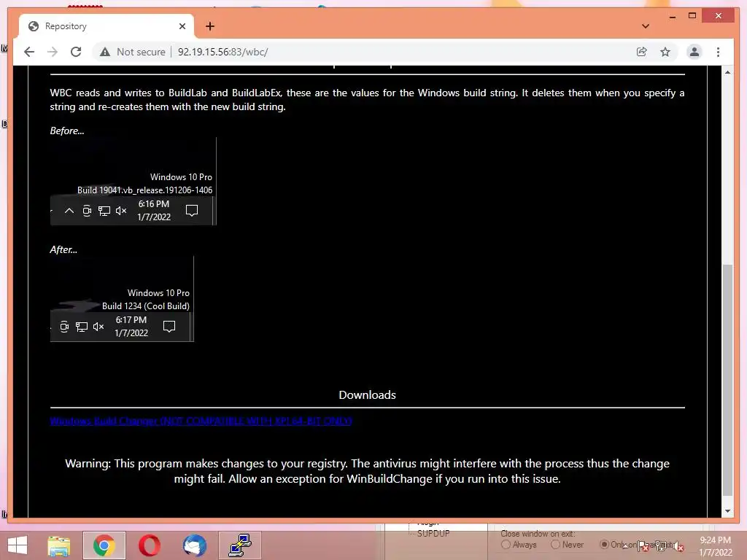Reload the current page

pos(76,52)
